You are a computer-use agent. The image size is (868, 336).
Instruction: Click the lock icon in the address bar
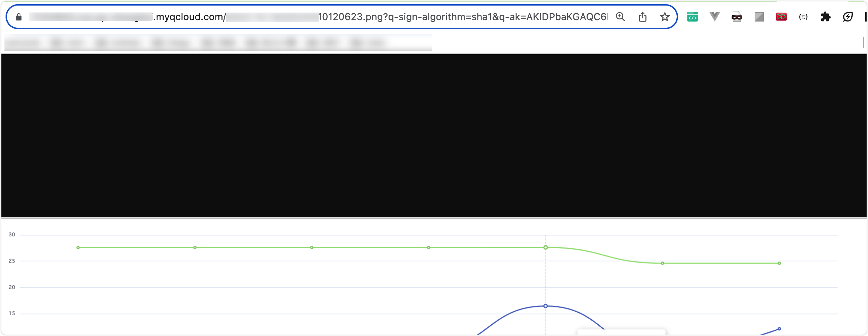click(19, 17)
